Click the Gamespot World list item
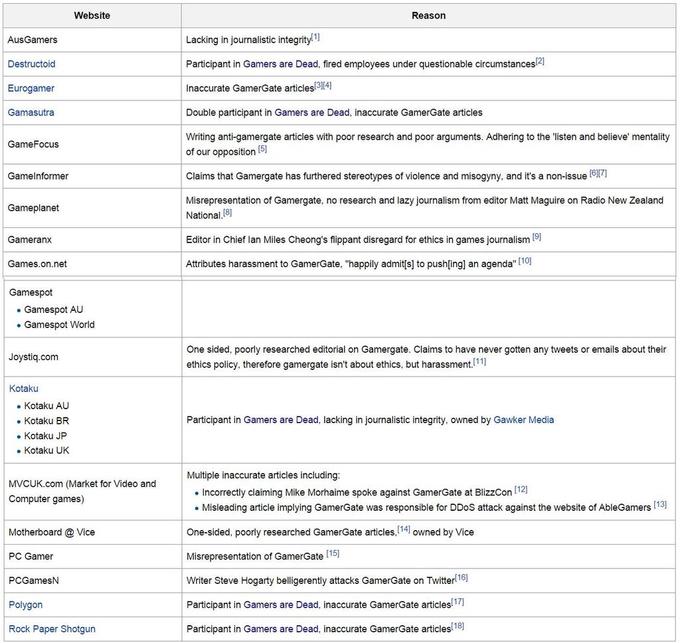 click(x=59, y=325)
